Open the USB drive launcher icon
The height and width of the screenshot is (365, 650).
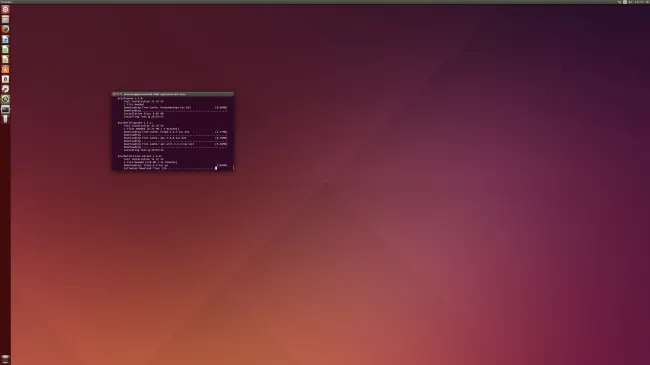5,119
